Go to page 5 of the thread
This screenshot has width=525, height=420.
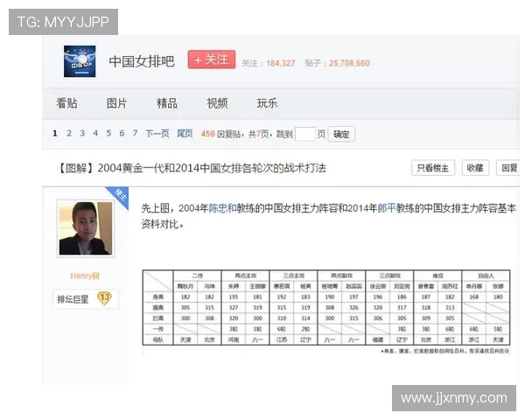tap(108, 133)
